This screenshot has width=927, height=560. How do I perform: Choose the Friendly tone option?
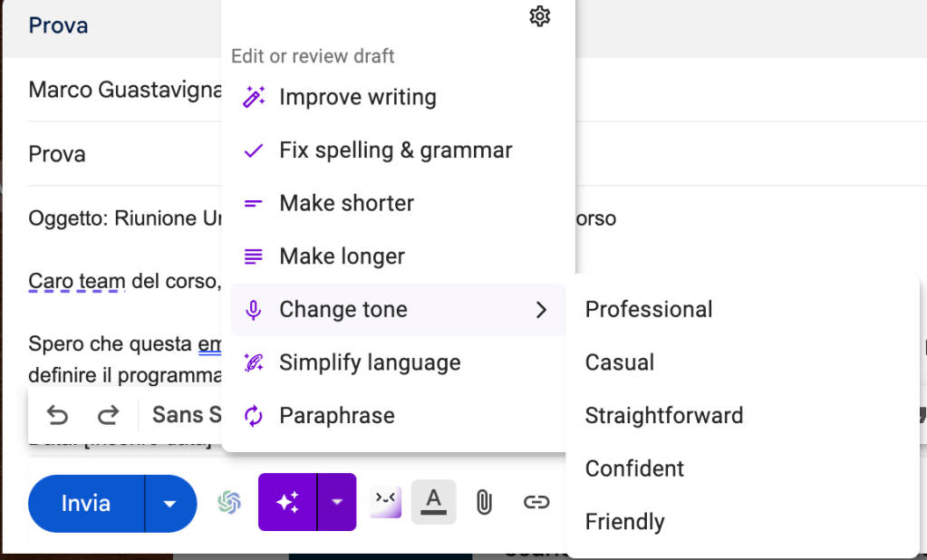[624, 522]
